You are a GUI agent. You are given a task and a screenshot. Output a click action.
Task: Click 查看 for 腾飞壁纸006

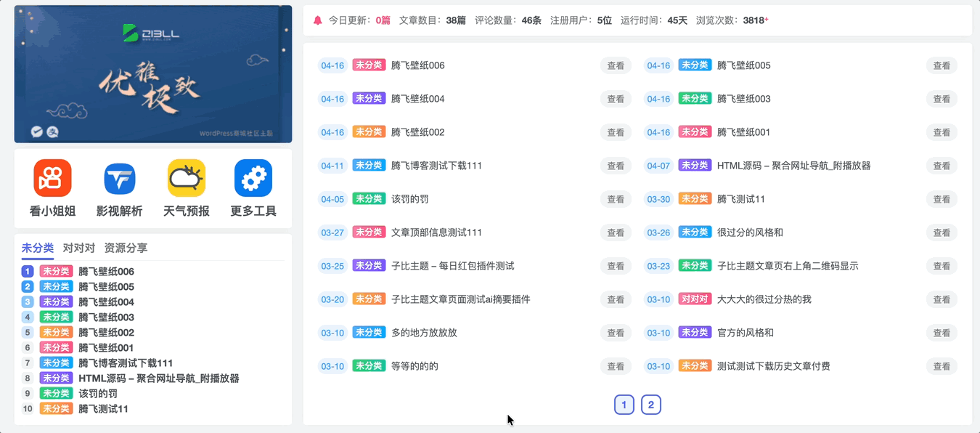(x=616, y=65)
